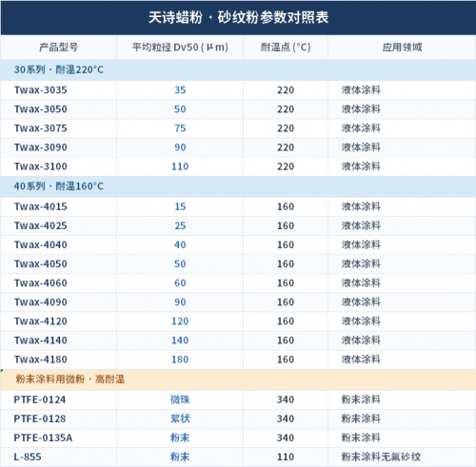
Task: Click 160 in the Twax-4050 row
Action: coord(286,263)
